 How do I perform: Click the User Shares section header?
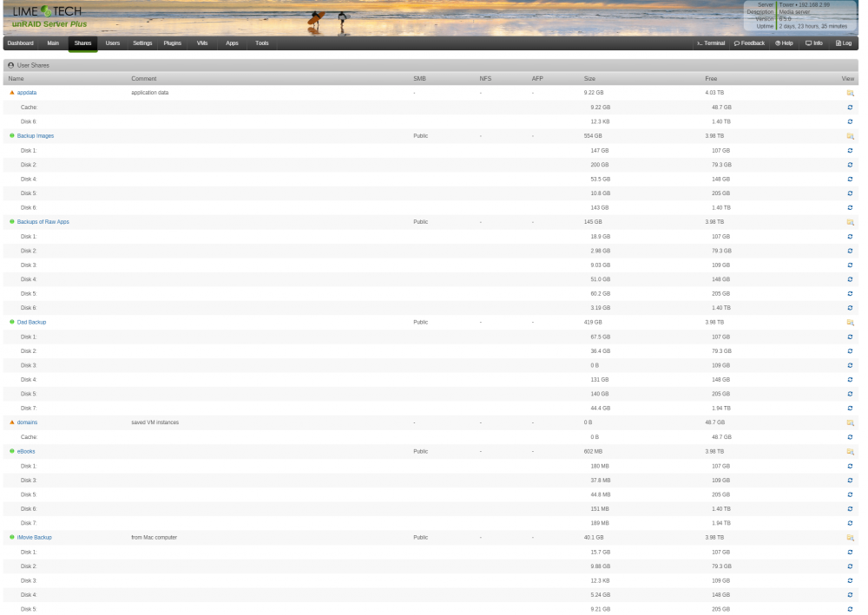tap(431, 65)
